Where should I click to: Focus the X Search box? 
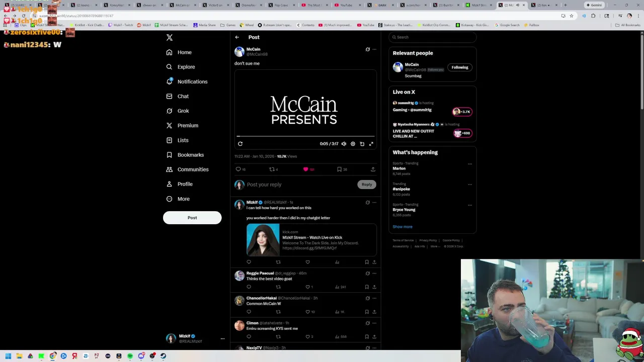[x=433, y=37]
